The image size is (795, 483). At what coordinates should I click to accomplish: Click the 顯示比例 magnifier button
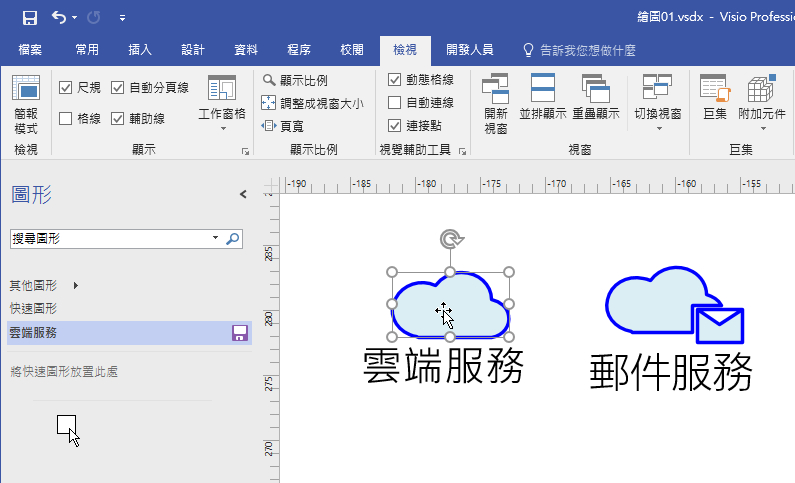(295, 80)
